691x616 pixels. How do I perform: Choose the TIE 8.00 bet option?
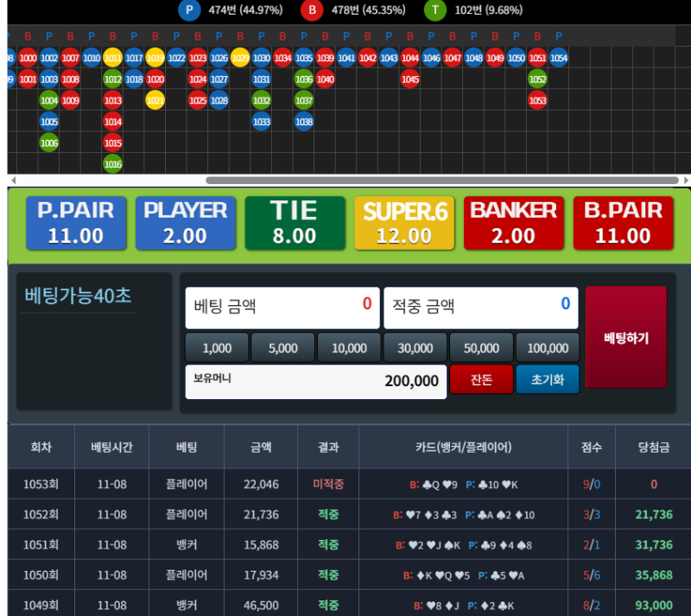tap(294, 223)
